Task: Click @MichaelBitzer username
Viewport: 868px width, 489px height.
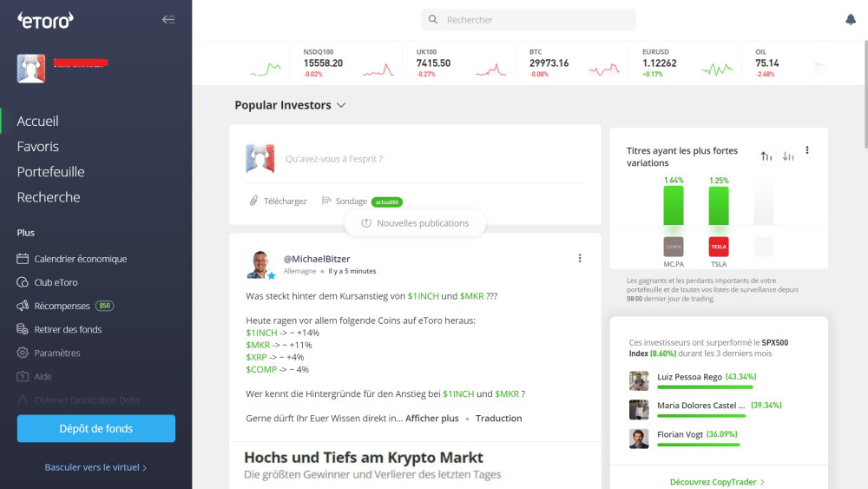Action: (x=317, y=259)
